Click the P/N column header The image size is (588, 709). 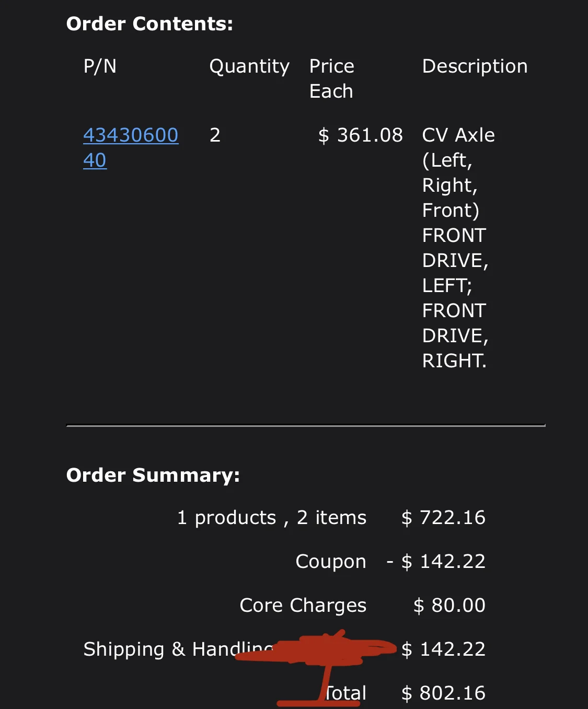point(100,66)
